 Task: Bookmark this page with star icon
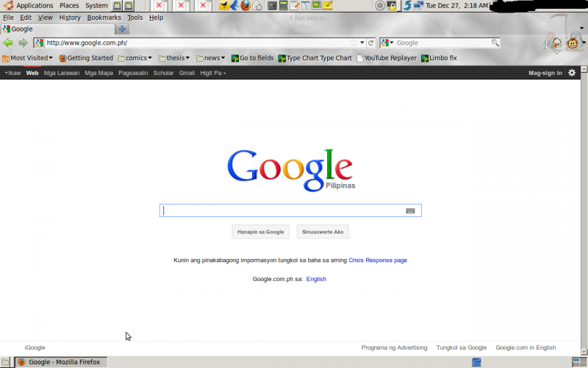click(354, 43)
